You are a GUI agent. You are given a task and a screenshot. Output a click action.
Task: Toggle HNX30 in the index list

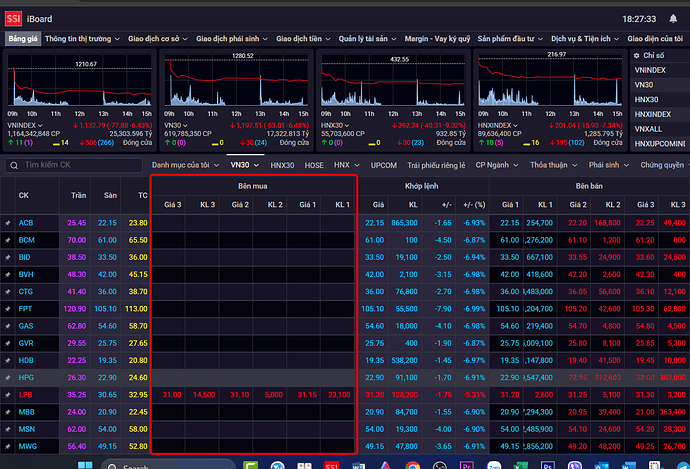point(647,99)
